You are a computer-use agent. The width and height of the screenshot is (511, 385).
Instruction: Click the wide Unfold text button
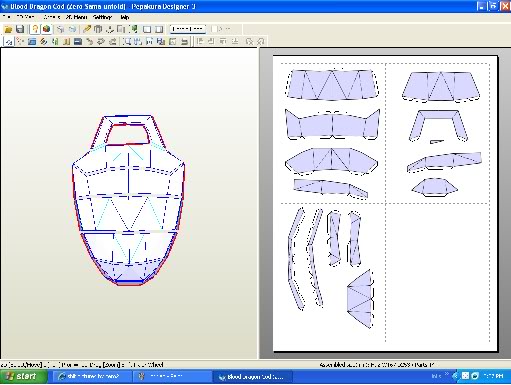188,29
